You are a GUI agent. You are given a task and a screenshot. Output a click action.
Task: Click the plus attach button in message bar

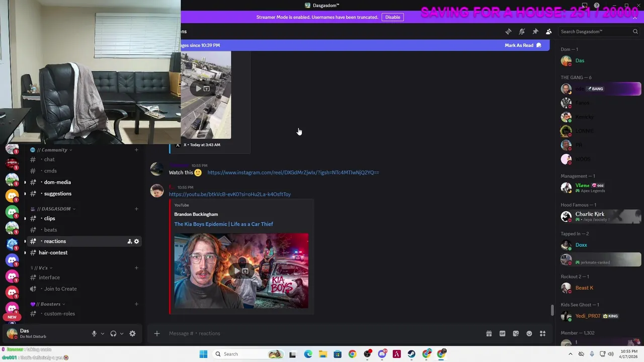tap(157, 333)
